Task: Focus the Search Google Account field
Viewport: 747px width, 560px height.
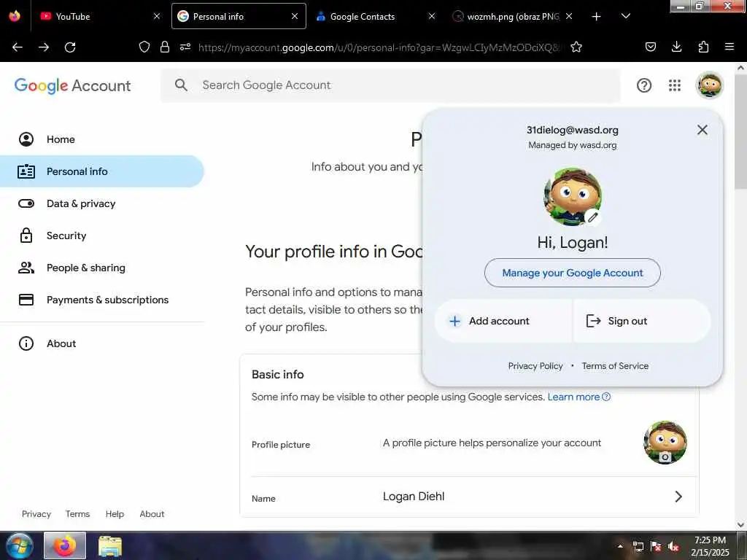Action: (x=391, y=85)
